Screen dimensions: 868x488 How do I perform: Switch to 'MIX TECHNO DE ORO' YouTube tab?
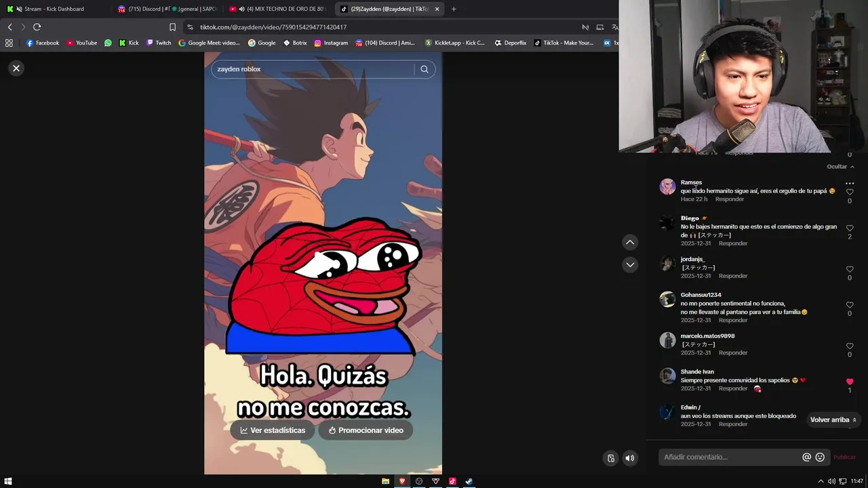(x=277, y=9)
